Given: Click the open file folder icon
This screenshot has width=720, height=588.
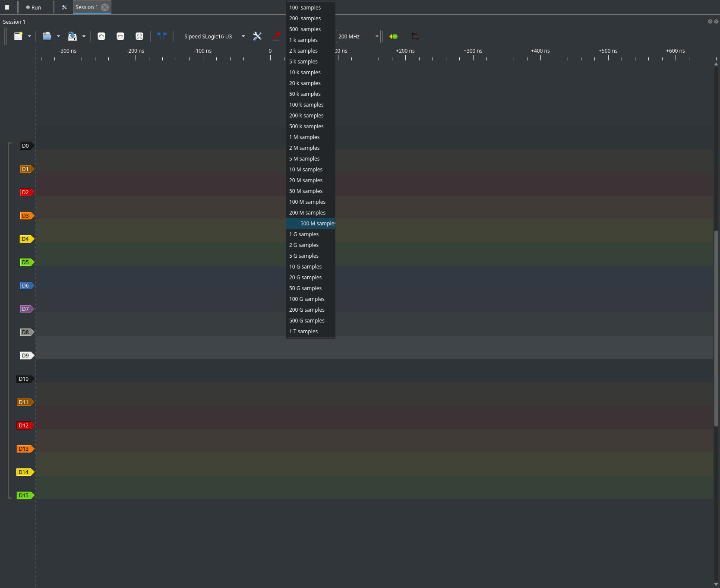Looking at the screenshot, I should pos(47,36).
